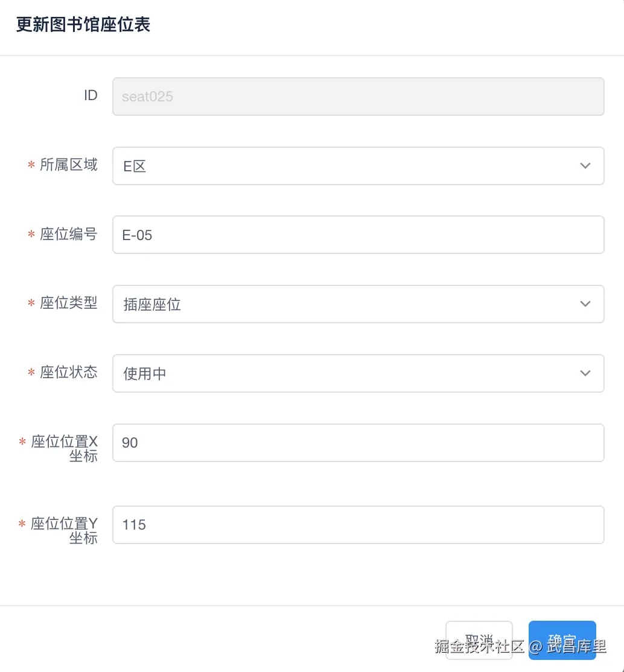Viewport: 624px width, 672px height.
Task: Click the 座位编号 field label
Action: (68, 234)
